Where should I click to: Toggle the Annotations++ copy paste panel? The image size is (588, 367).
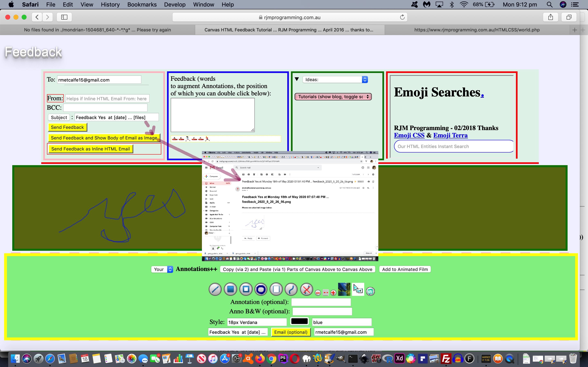pos(196,269)
